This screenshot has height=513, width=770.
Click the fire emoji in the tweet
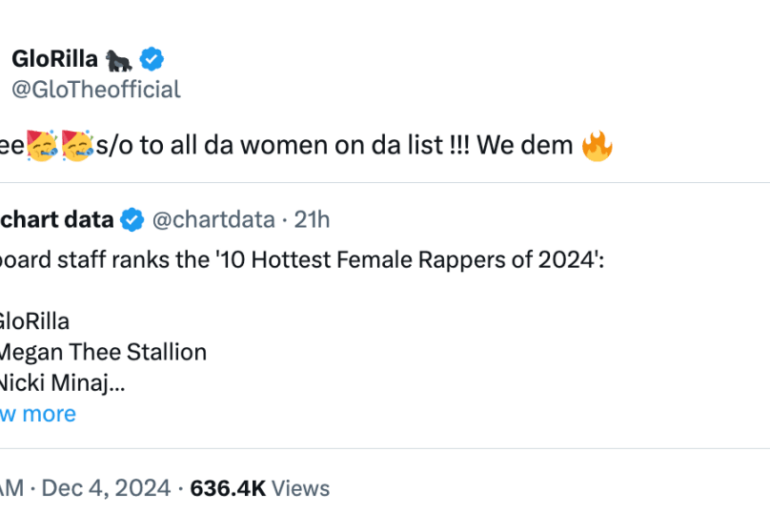(597, 146)
